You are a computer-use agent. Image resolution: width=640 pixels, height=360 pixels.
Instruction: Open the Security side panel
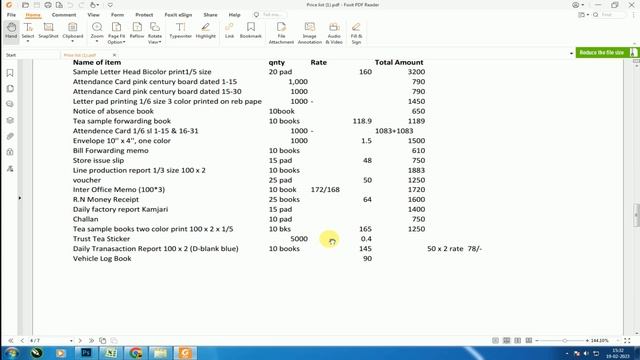(10, 152)
